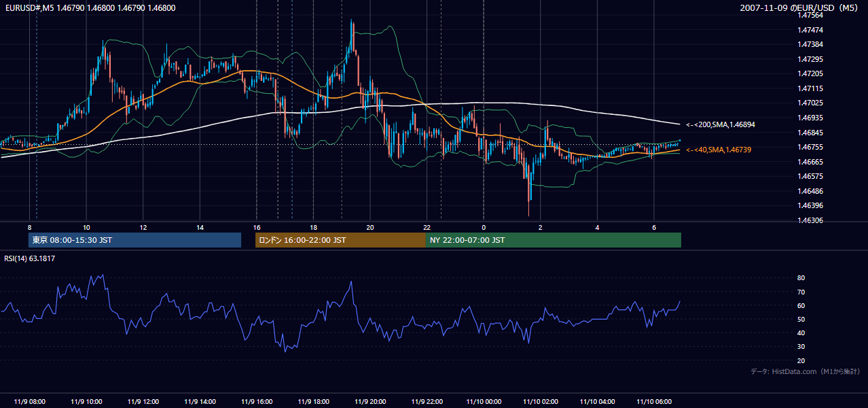Screen dimensions: 868x408
Task: Click the 11/9 20:00 time axis label
Action: 370,401
